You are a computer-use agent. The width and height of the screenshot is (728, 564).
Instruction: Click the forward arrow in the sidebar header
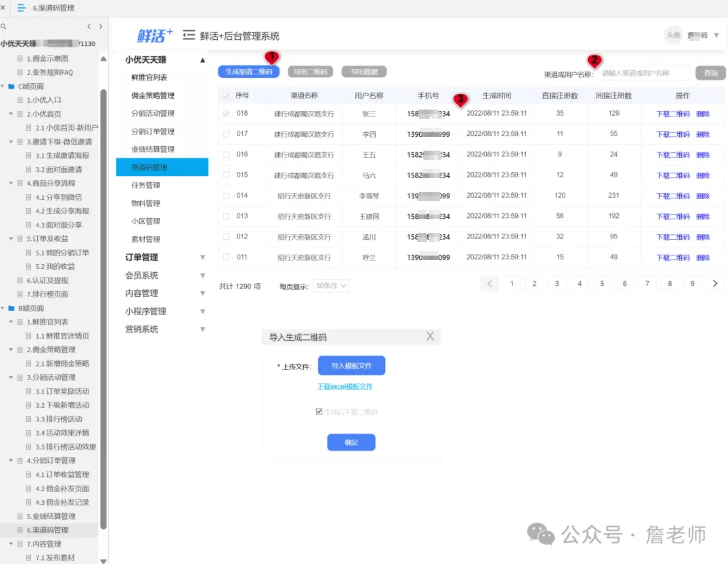(101, 26)
